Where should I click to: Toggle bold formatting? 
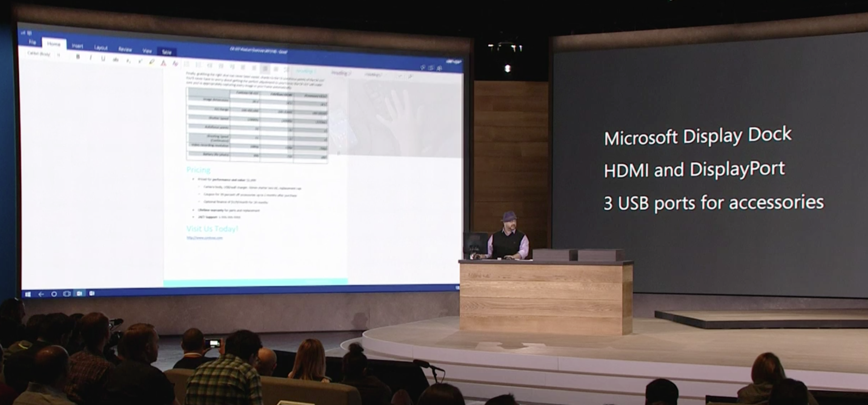(x=78, y=57)
